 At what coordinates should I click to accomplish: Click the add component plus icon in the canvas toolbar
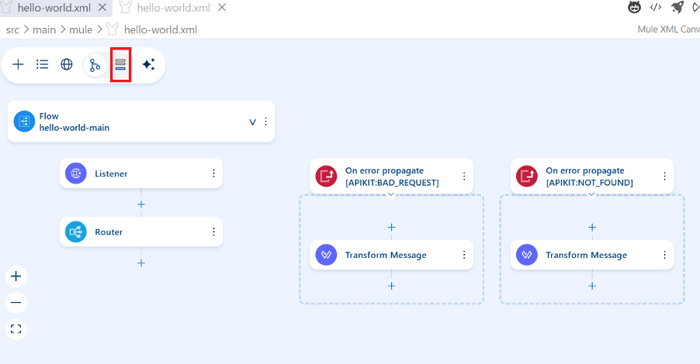point(18,64)
